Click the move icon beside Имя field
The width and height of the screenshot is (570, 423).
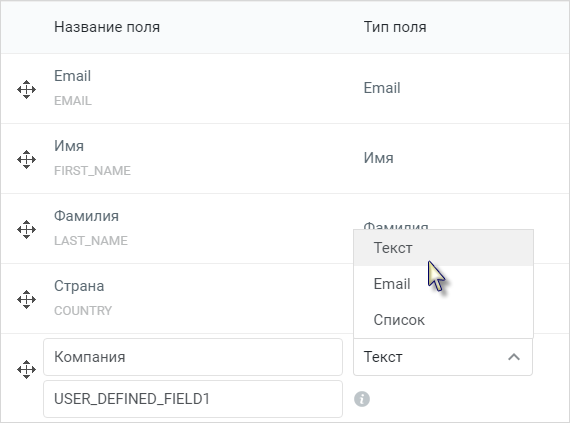[27, 160]
